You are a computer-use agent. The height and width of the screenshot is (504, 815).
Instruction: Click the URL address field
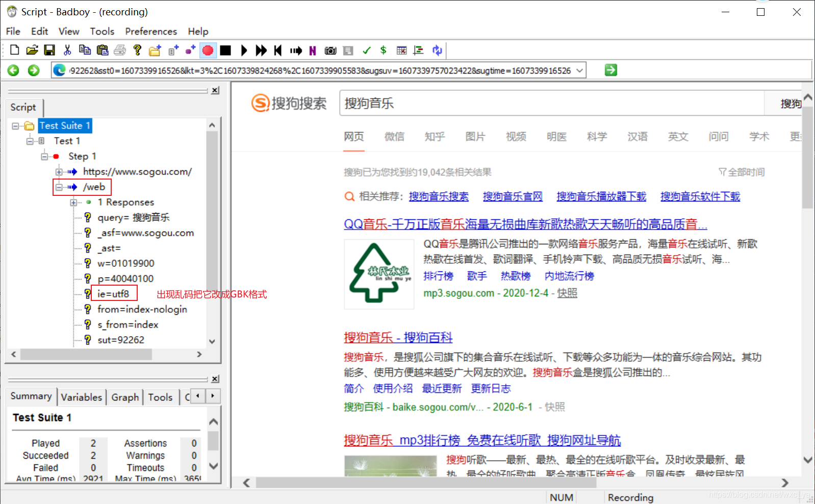point(319,70)
